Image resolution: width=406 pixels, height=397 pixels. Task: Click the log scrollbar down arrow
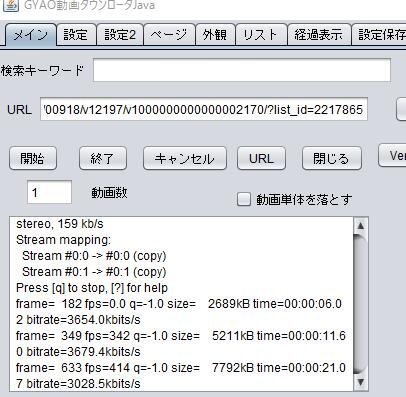pyautogui.click(x=360, y=382)
